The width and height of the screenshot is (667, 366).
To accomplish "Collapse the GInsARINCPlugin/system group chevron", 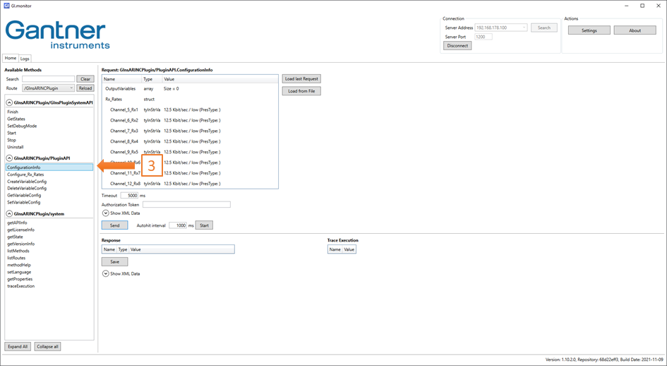I will pyautogui.click(x=9, y=214).
